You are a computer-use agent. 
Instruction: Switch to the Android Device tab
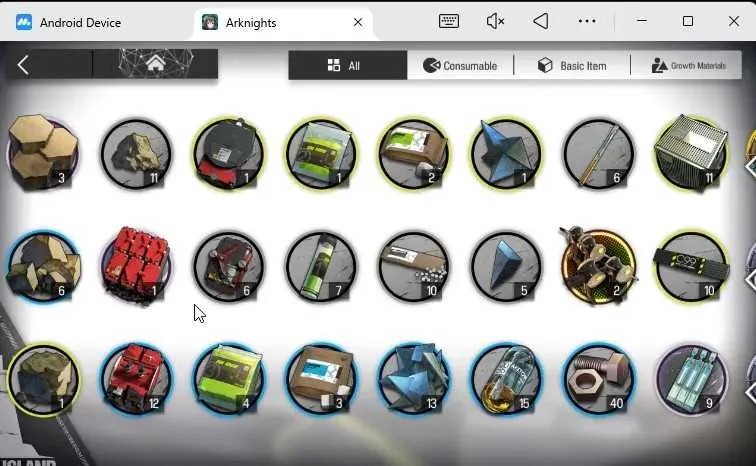pyautogui.click(x=68, y=23)
